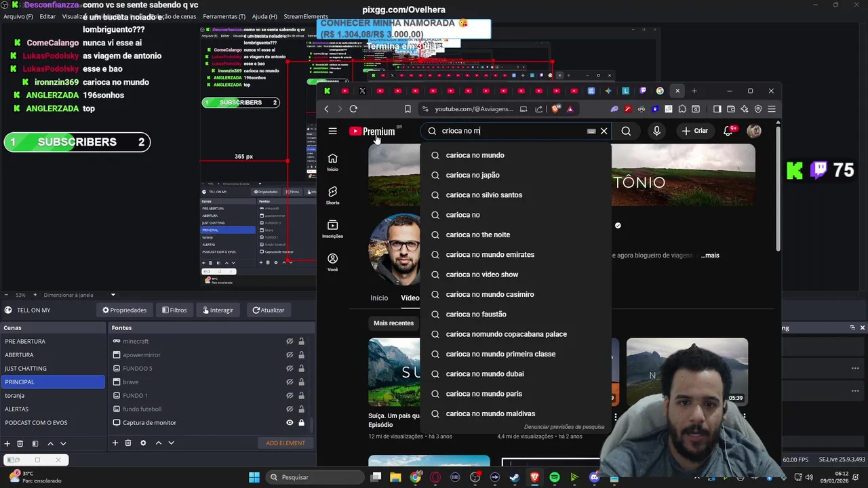868x488 pixels.
Task: Hide the Captura de monitor source
Action: tap(290, 422)
